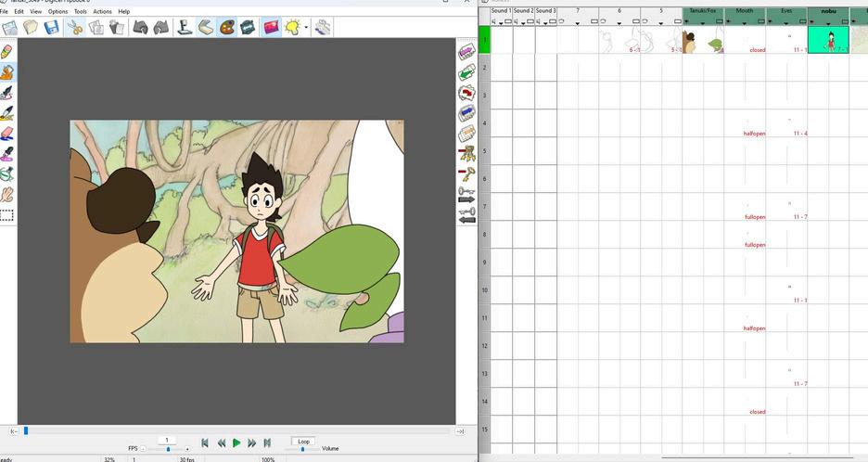Open the color palette icon

[227, 28]
